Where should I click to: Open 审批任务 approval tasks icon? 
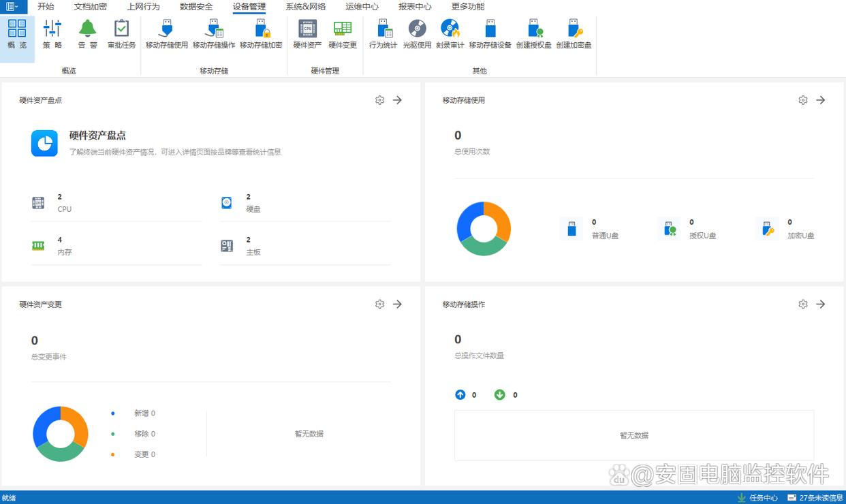(121, 33)
